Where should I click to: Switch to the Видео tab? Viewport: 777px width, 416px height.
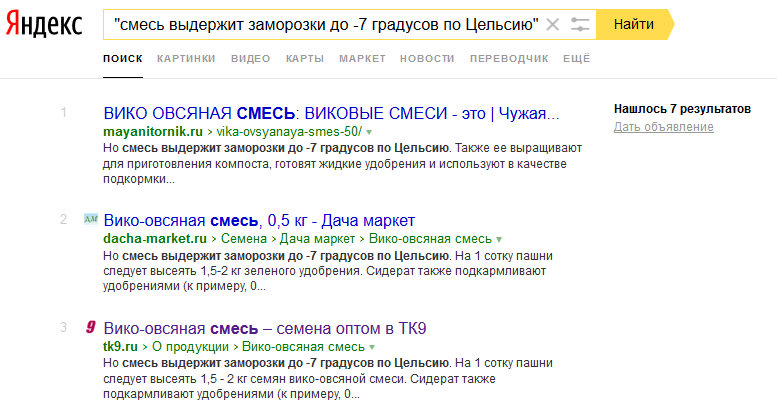pos(250,59)
